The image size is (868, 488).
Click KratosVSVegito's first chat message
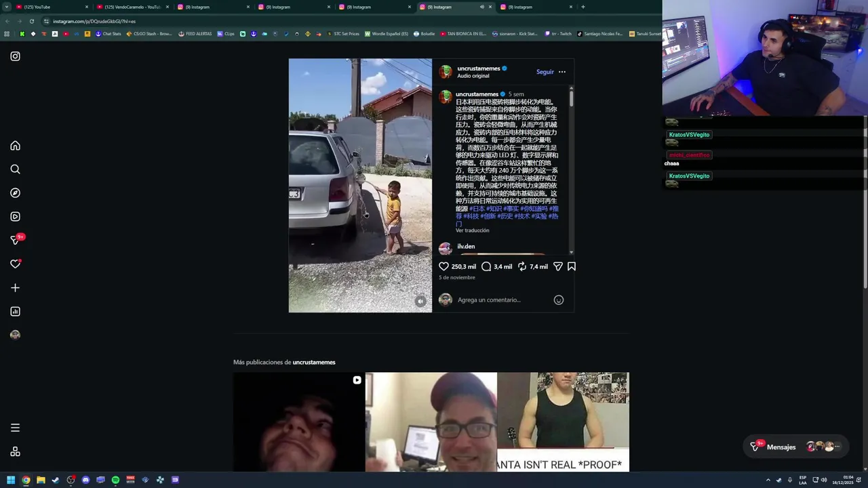pyautogui.click(x=689, y=135)
